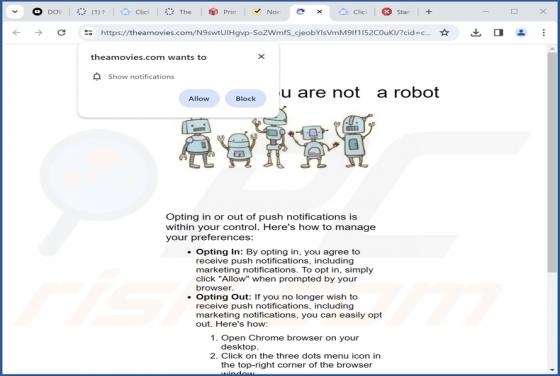Open the side panel icon
Image resolution: width=560 pixels, height=376 pixels.
point(499,32)
